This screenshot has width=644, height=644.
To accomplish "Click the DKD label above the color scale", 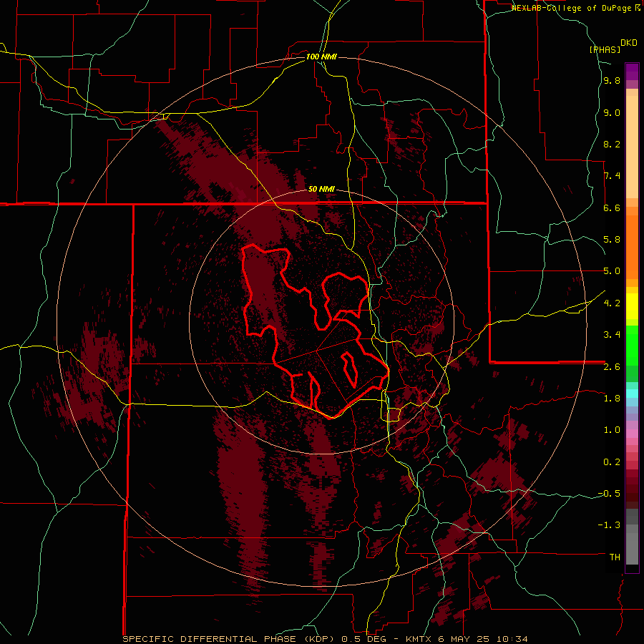I will [x=629, y=43].
